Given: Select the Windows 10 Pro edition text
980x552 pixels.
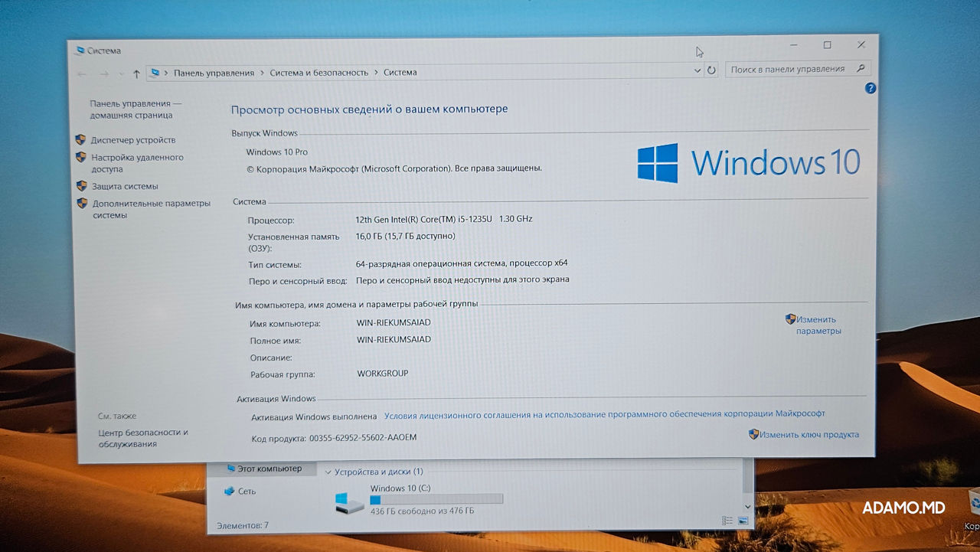Looking at the screenshot, I should click(276, 152).
